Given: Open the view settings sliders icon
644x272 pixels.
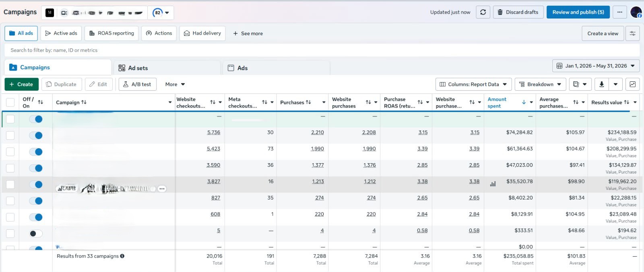Looking at the screenshot, I should [633, 33].
